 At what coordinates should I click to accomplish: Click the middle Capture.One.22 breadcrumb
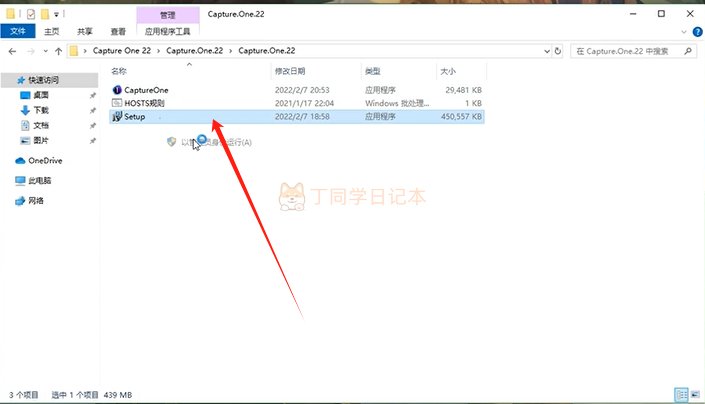194,51
